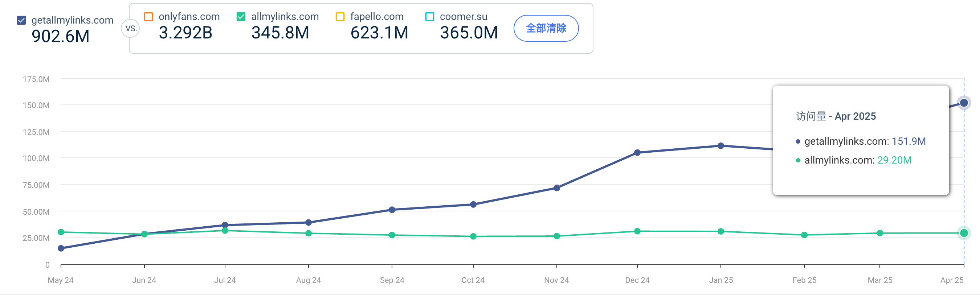Enable the fapello.com comparison checkbox

pyautogui.click(x=340, y=17)
